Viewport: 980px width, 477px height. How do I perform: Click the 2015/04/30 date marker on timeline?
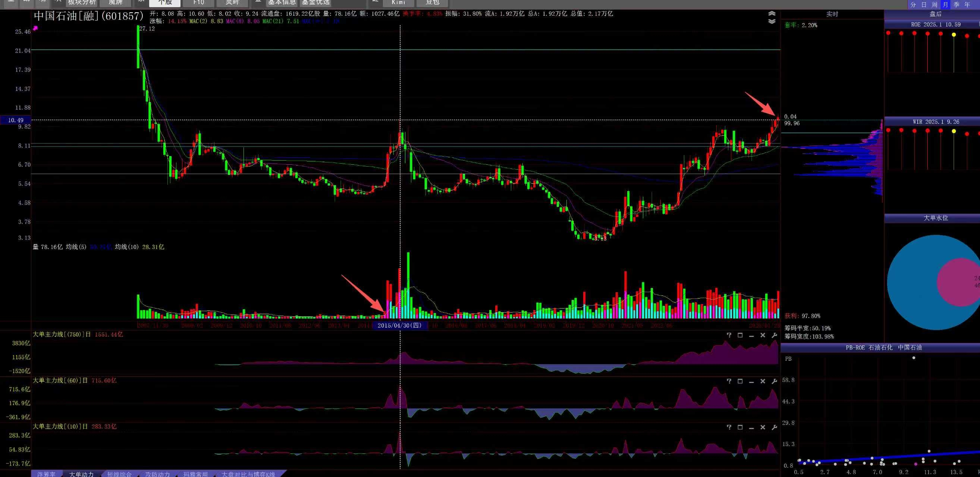click(399, 325)
